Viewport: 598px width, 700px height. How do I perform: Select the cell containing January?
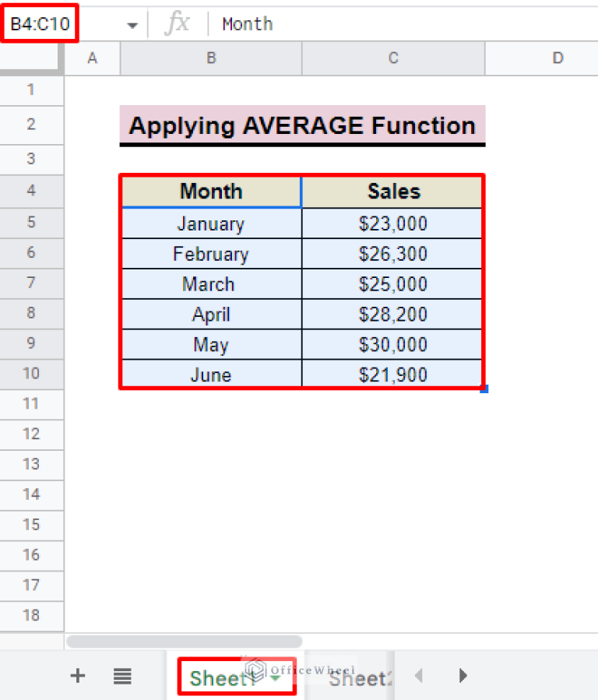(x=210, y=223)
